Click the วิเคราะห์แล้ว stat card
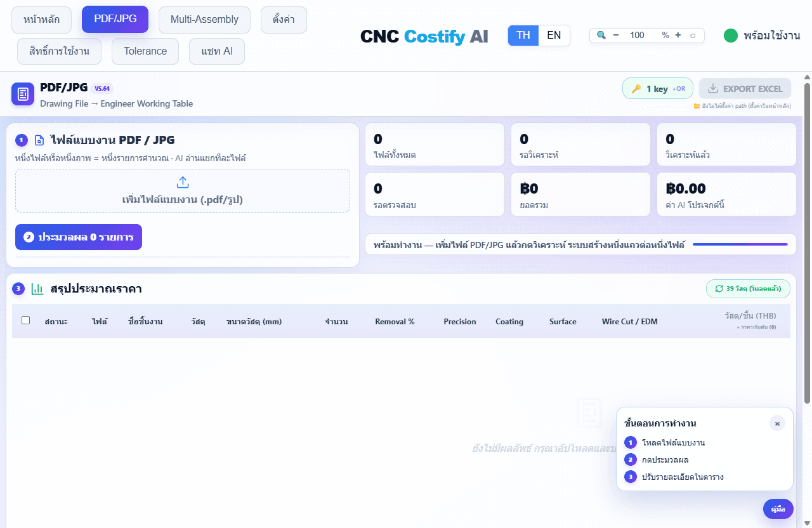The height and width of the screenshot is (528, 812). point(726,145)
